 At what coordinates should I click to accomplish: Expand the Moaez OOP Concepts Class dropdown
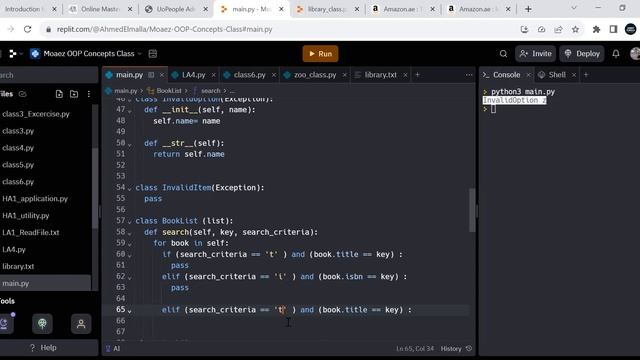pos(140,54)
